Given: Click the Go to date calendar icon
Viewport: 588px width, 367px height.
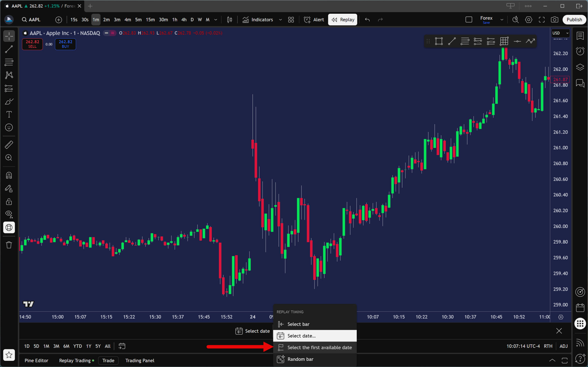Looking at the screenshot, I should click(x=122, y=346).
